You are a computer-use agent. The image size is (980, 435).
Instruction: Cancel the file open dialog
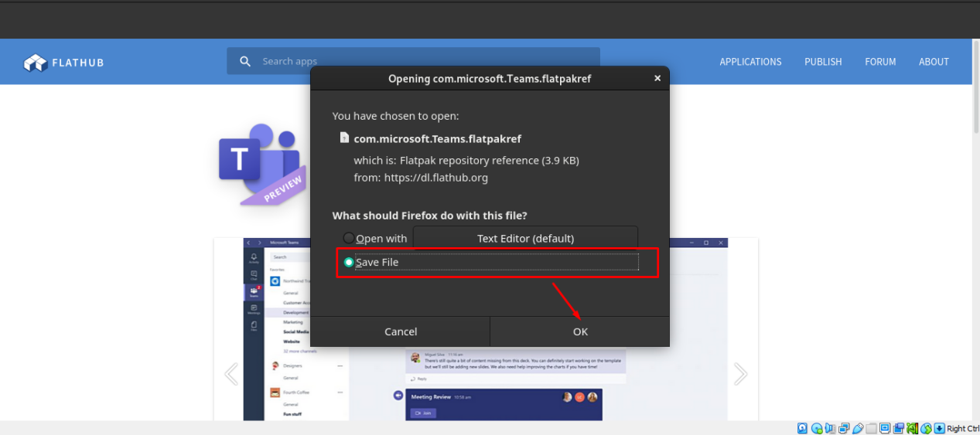(x=401, y=331)
